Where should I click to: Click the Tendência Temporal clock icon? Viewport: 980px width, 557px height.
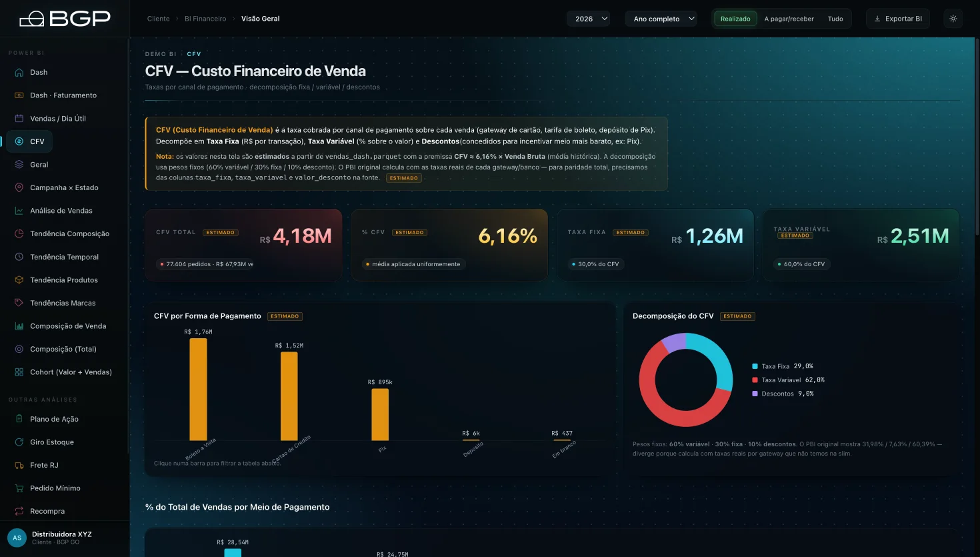point(19,257)
